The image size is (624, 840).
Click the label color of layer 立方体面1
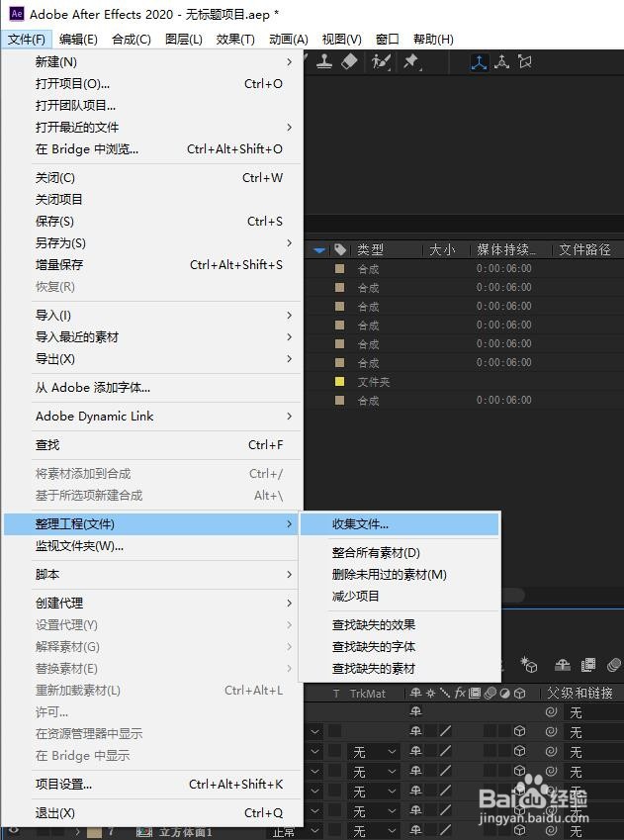pos(94,832)
